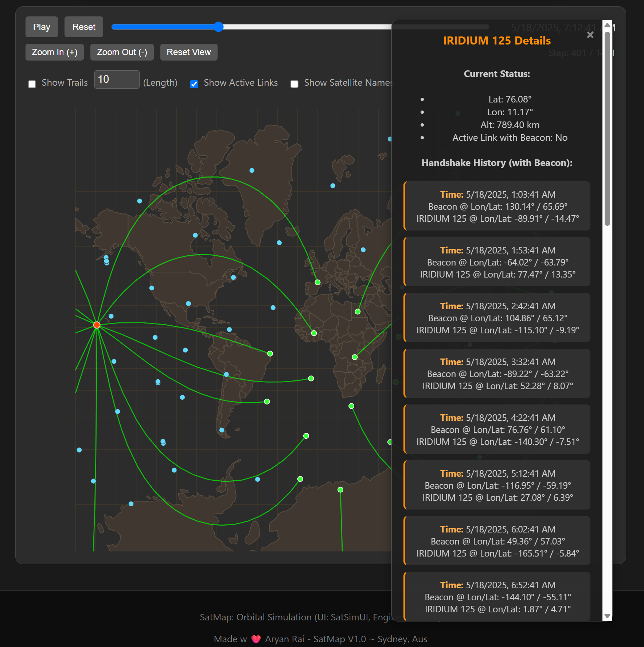Click handshake entry at 3:32:41 AM
Screen dimensions: 644x647
(x=497, y=373)
